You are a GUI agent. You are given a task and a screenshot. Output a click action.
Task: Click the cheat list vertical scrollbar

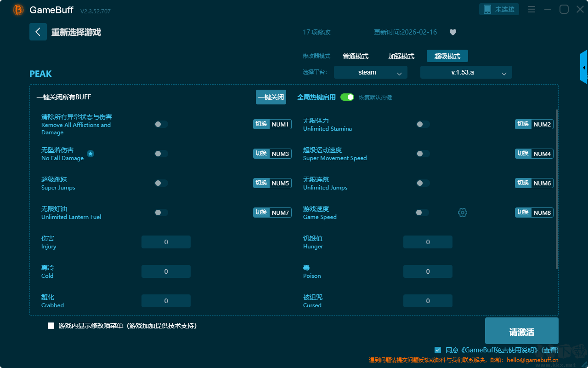click(557, 189)
